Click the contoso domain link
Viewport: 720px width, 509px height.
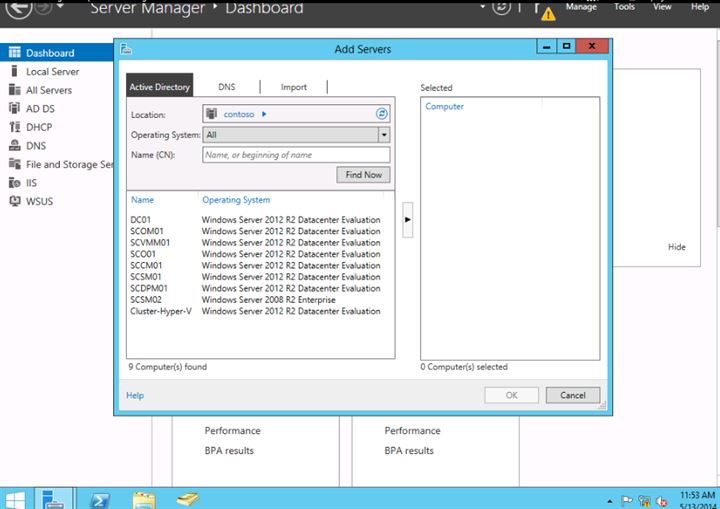pos(239,114)
